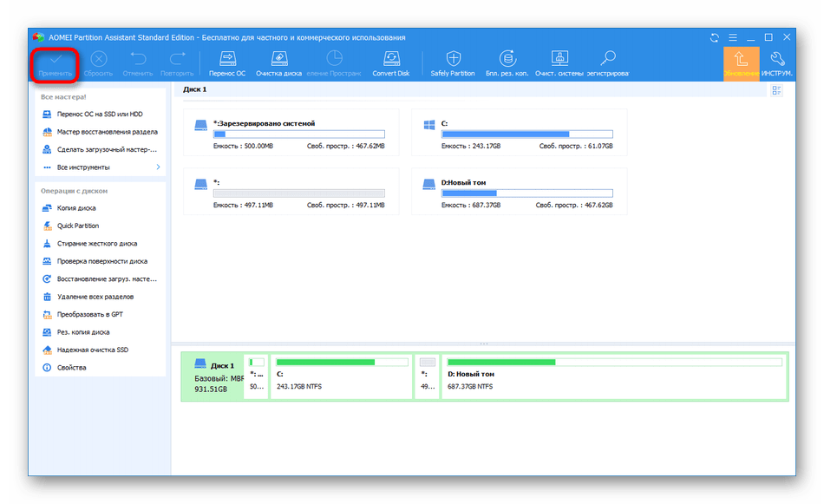
Task: Choose Преобразовать в GPT from the sidebar
Action: (x=89, y=314)
